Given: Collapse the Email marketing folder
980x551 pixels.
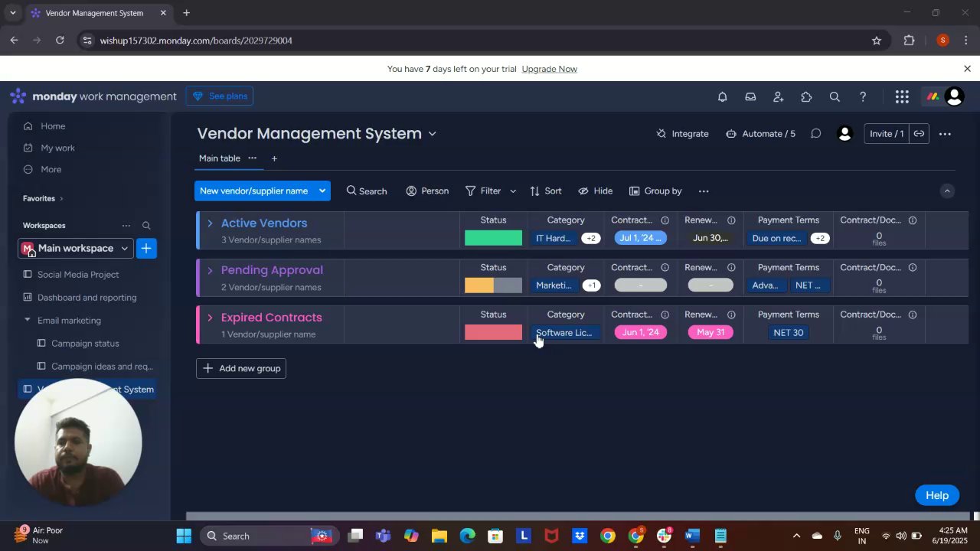Looking at the screenshot, I should point(27,321).
